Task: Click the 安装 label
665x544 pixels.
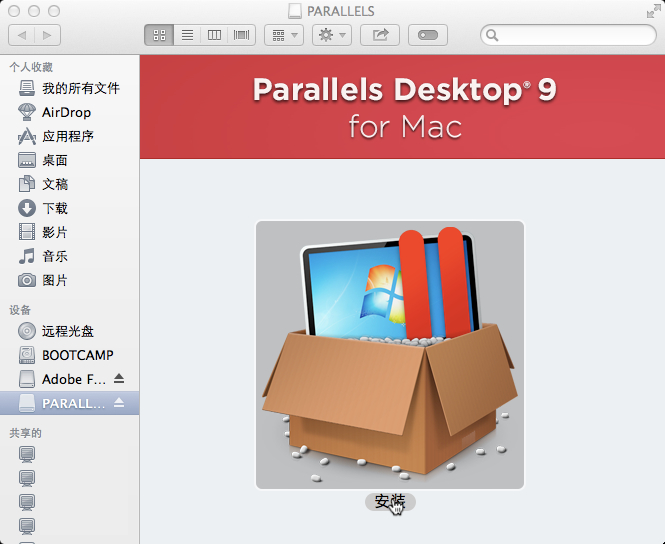Action: (x=390, y=502)
